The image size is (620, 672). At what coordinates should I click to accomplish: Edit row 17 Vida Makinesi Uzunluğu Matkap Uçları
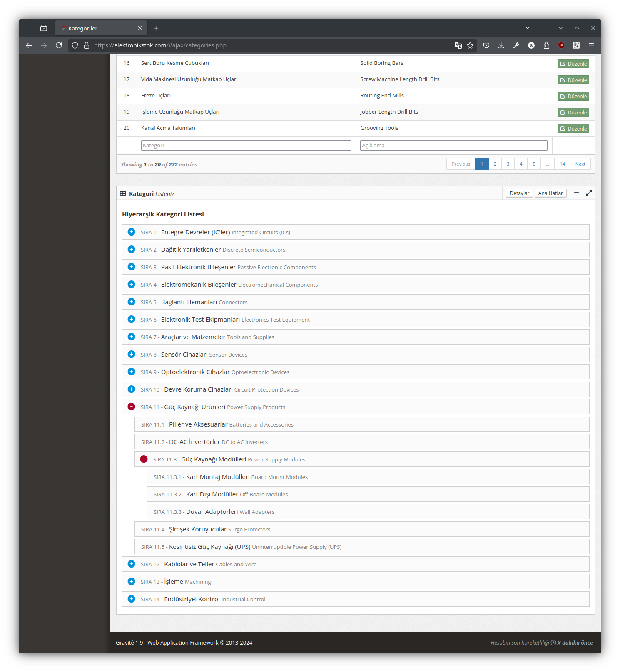(573, 80)
